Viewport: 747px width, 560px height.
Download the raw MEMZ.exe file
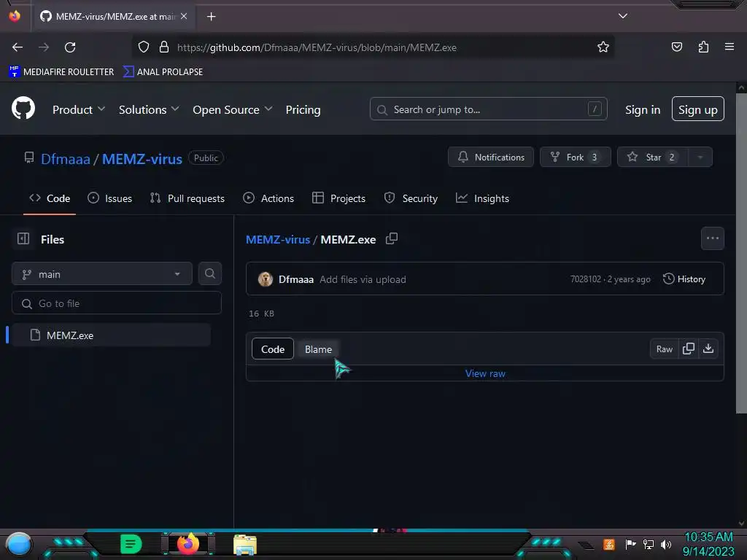[x=708, y=349]
